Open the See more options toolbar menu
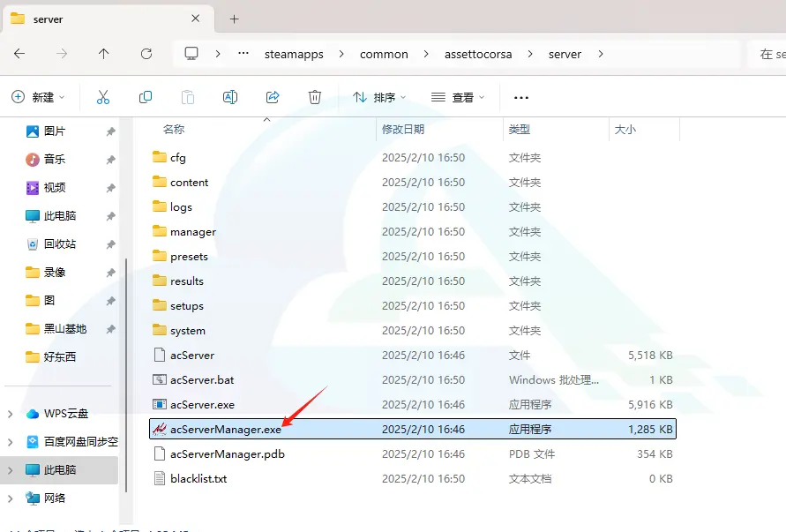 coord(521,97)
